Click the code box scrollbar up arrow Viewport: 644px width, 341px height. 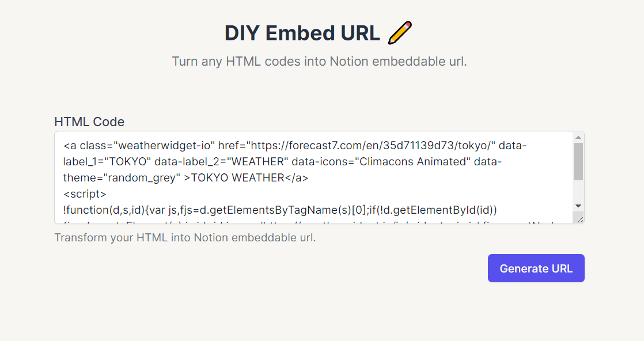tap(578, 137)
